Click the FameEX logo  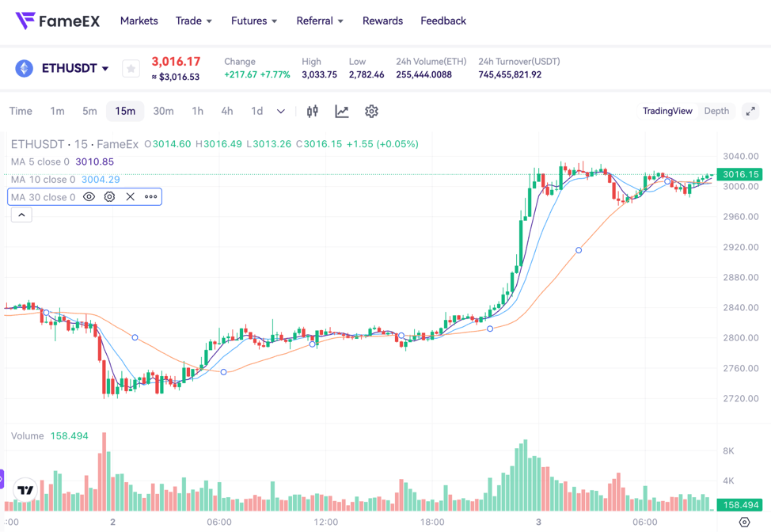click(58, 21)
